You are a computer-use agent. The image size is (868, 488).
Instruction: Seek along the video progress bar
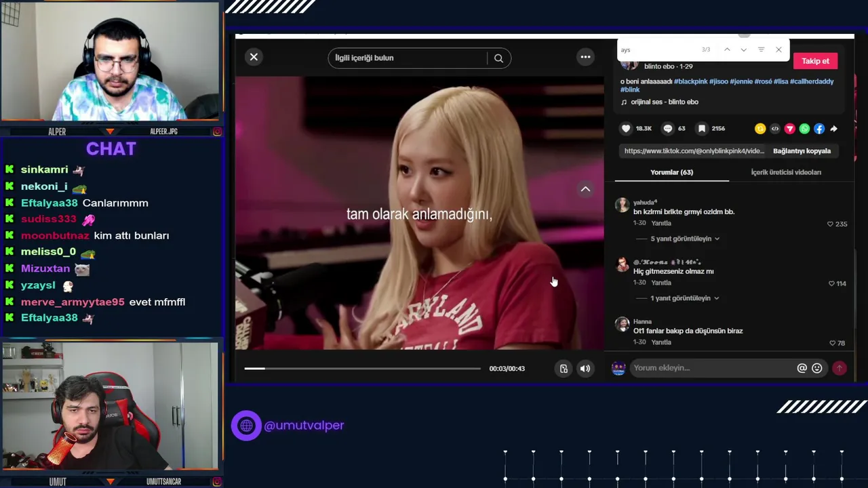362,369
